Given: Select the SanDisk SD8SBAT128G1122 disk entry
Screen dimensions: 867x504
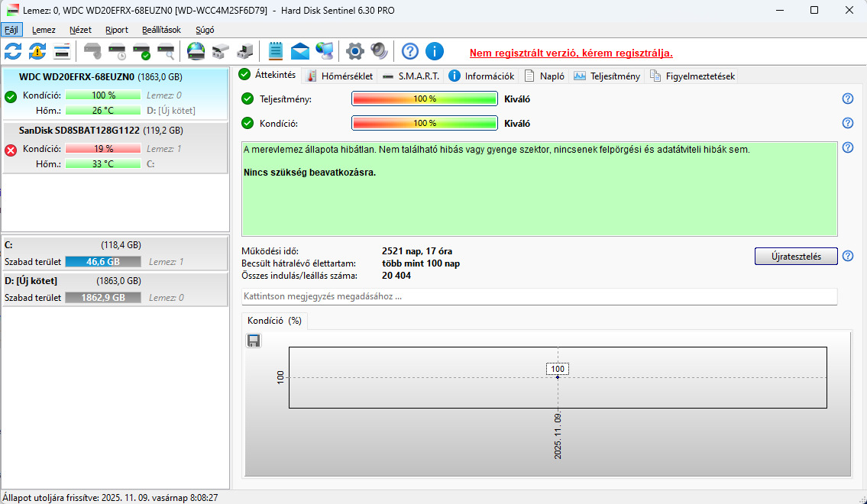Looking at the screenshot, I should 115,147.
